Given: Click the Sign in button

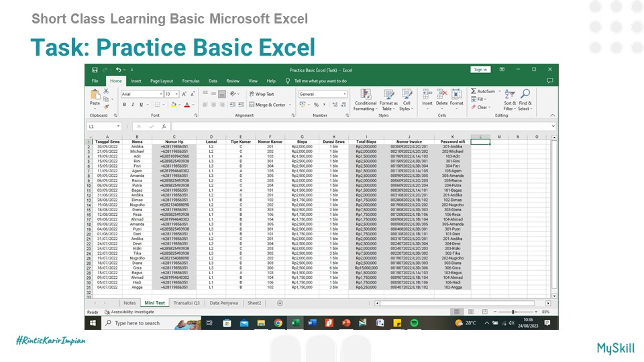Looking at the screenshot, I should click(480, 69).
